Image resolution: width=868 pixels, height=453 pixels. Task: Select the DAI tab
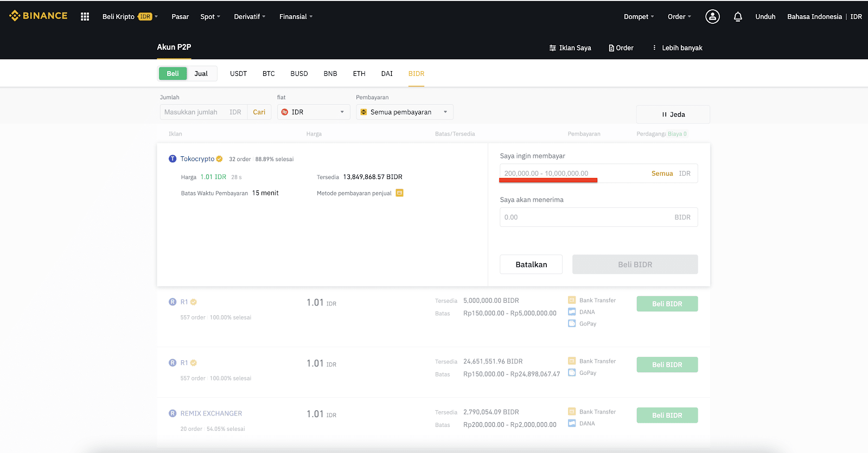pyautogui.click(x=387, y=74)
